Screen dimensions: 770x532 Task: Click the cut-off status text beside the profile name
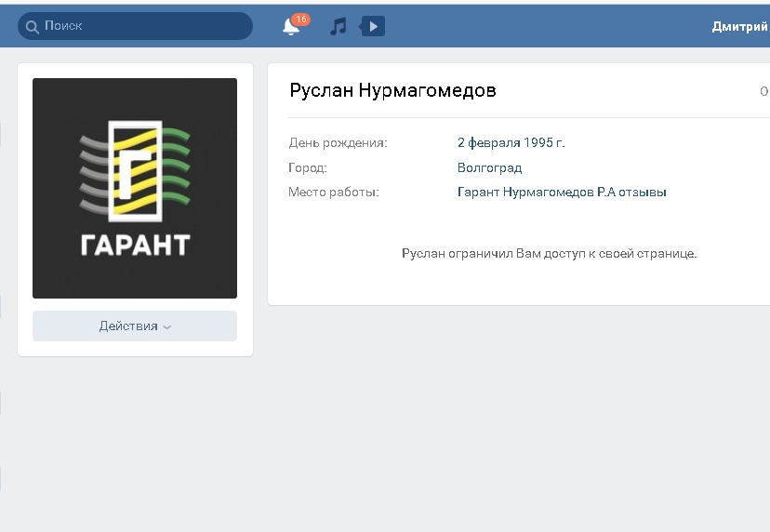pyautogui.click(x=763, y=91)
